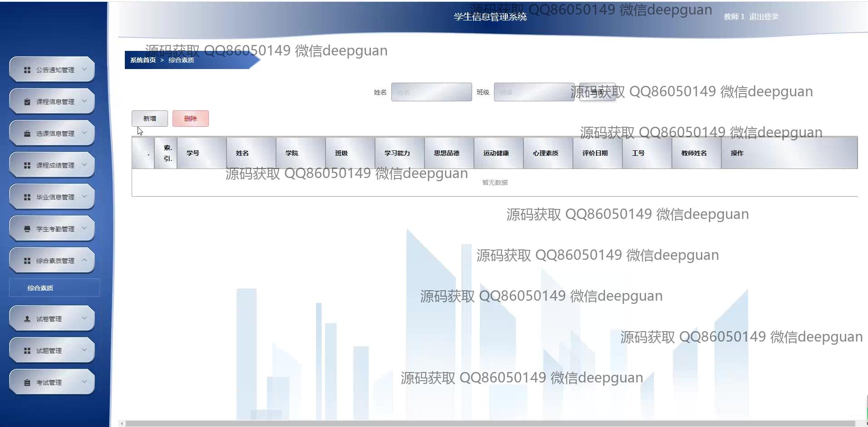Viewport: 868px width, 427px height.
Task: Click the horizontal scrollbar at bottom
Action: (x=490, y=423)
